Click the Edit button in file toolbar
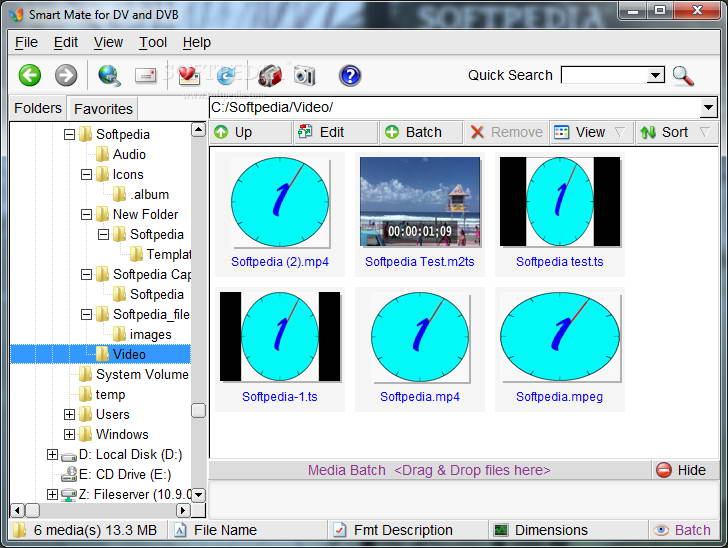 (336, 132)
